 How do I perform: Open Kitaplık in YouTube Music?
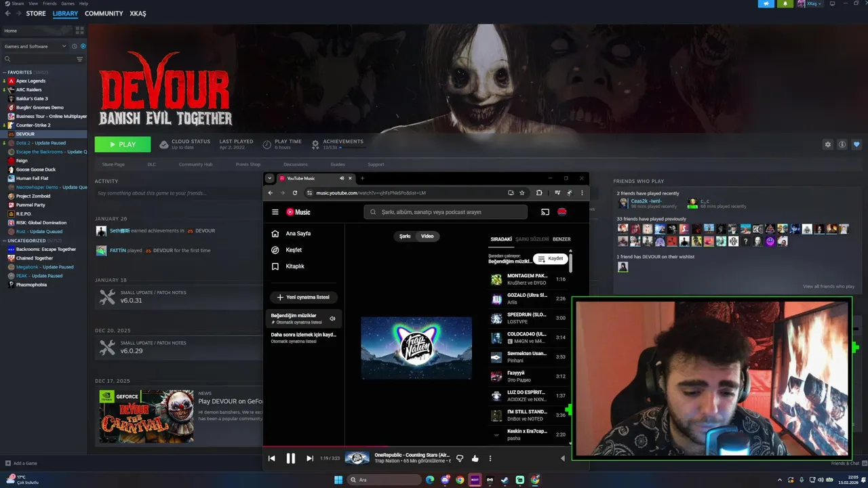(x=304, y=266)
